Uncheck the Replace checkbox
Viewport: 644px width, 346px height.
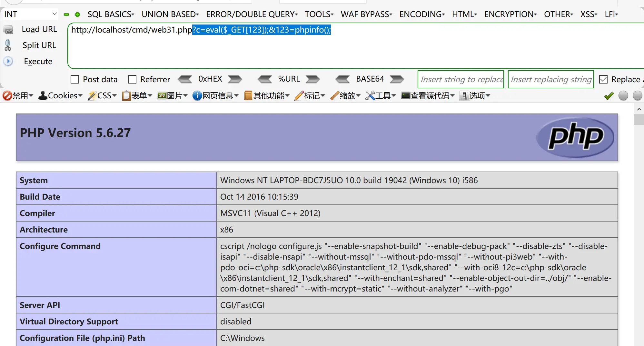[603, 79]
